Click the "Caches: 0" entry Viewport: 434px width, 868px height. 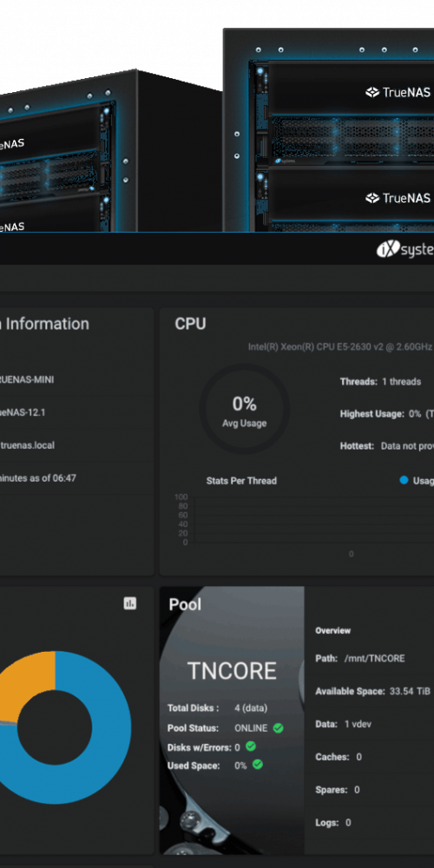(x=339, y=757)
